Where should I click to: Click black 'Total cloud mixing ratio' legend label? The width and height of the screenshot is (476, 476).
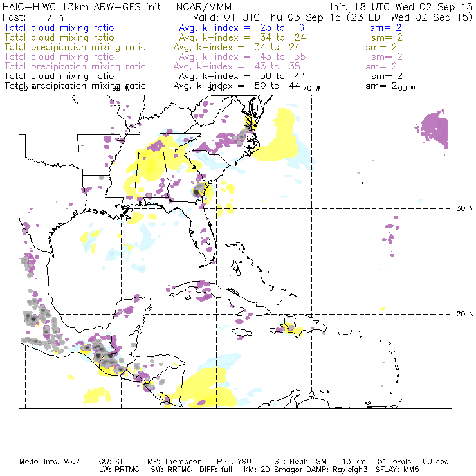coord(59,76)
